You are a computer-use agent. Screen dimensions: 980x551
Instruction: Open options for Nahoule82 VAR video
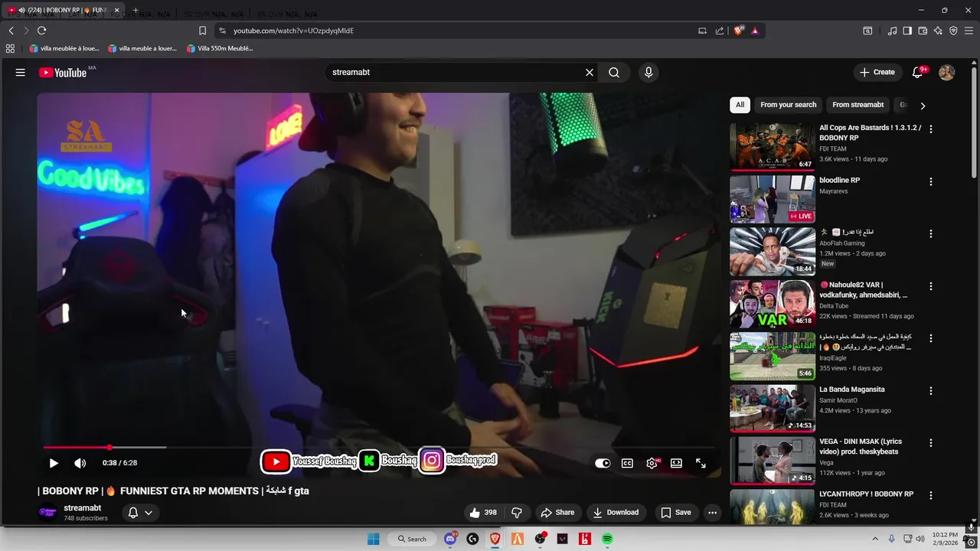(931, 286)
